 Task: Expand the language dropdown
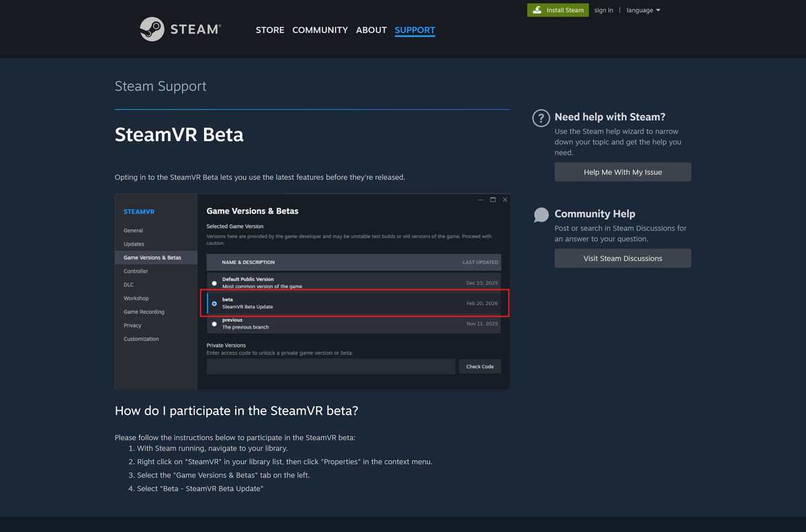coord(643,10)
